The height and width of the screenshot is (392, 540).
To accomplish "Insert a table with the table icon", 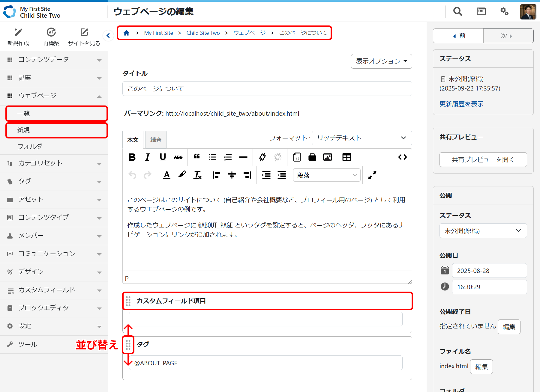I will (x=346, y=157).
